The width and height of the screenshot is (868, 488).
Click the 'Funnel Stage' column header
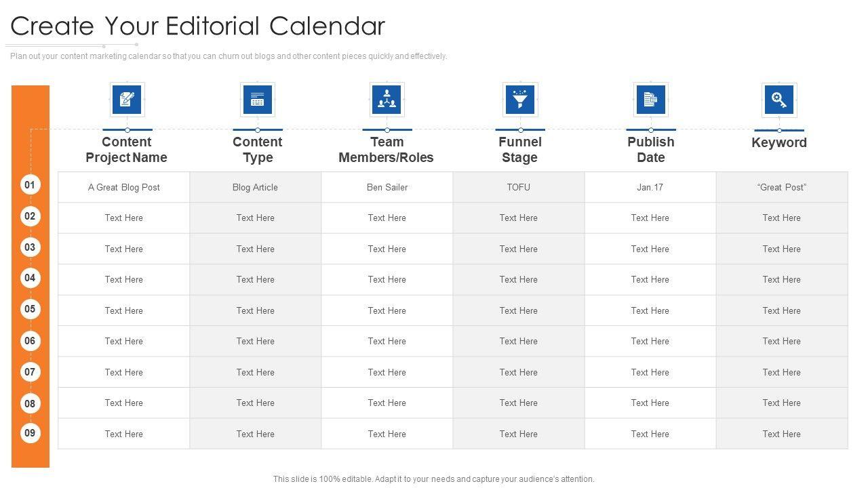click(x=520, y=150)
